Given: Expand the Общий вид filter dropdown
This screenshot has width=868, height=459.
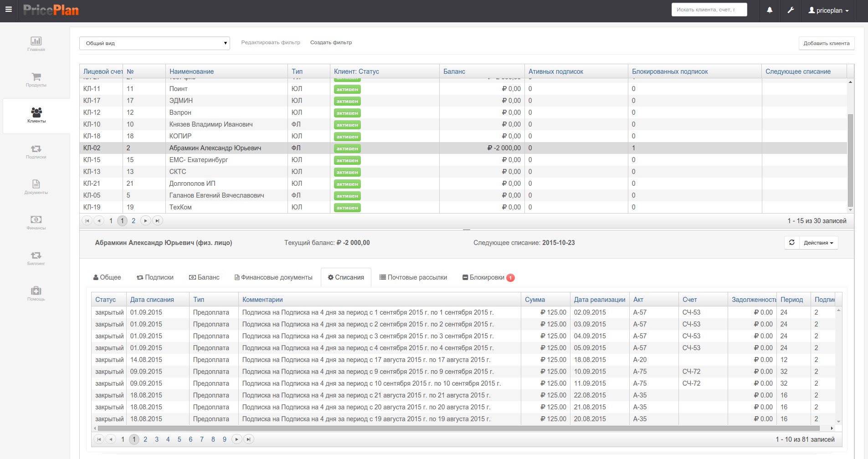Looking at the screenshot, I should tap(154, 43).
